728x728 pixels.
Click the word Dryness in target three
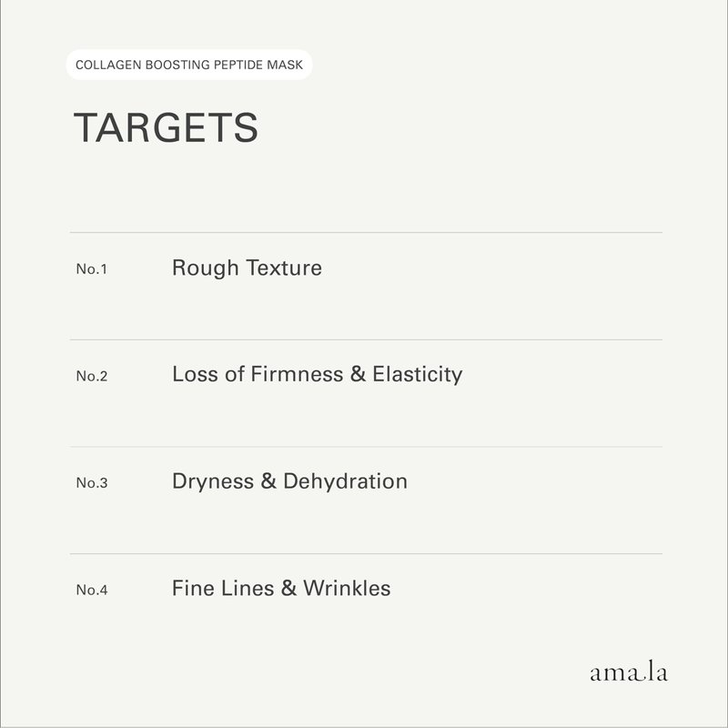212,480
